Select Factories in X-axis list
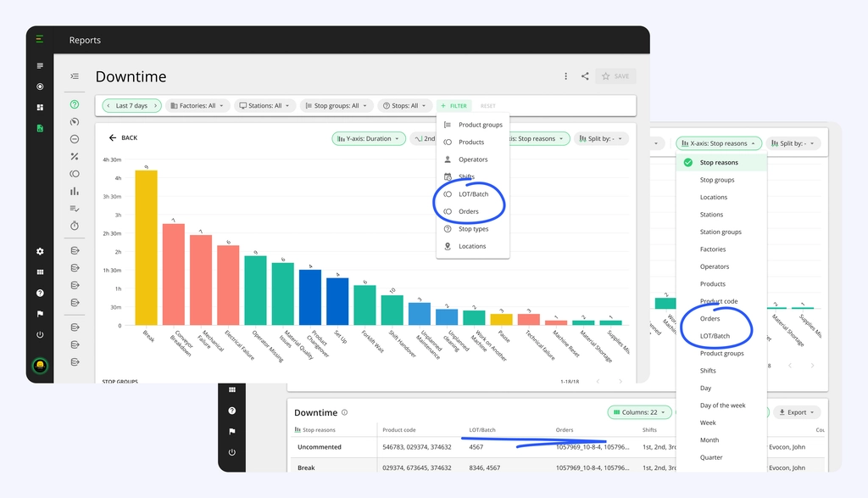The height and width of the screenshot is (498, 868). pos(721,249)
